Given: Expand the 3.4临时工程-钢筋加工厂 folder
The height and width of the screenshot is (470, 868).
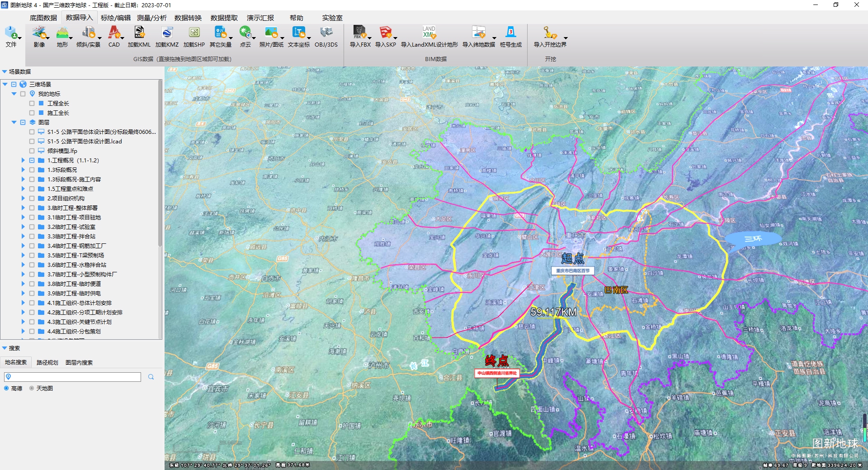Looking at the screenshot, I should click(23, 246).
